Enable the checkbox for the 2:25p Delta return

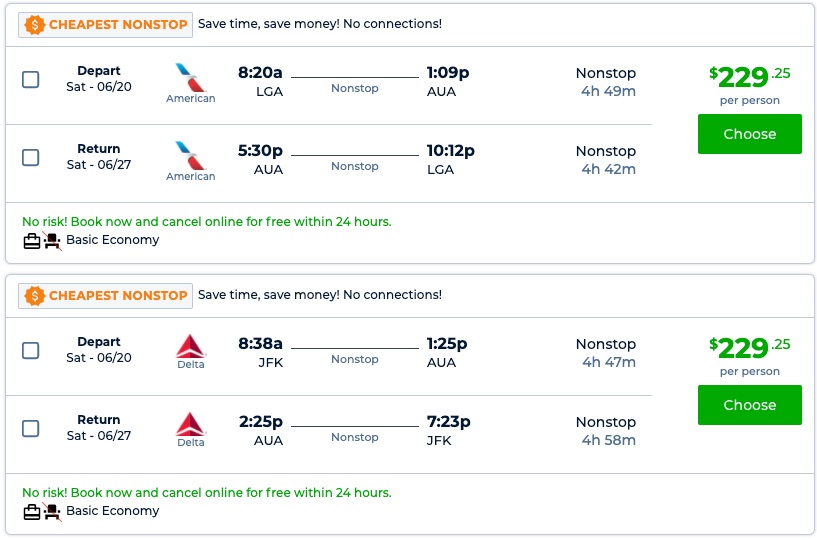31,428
